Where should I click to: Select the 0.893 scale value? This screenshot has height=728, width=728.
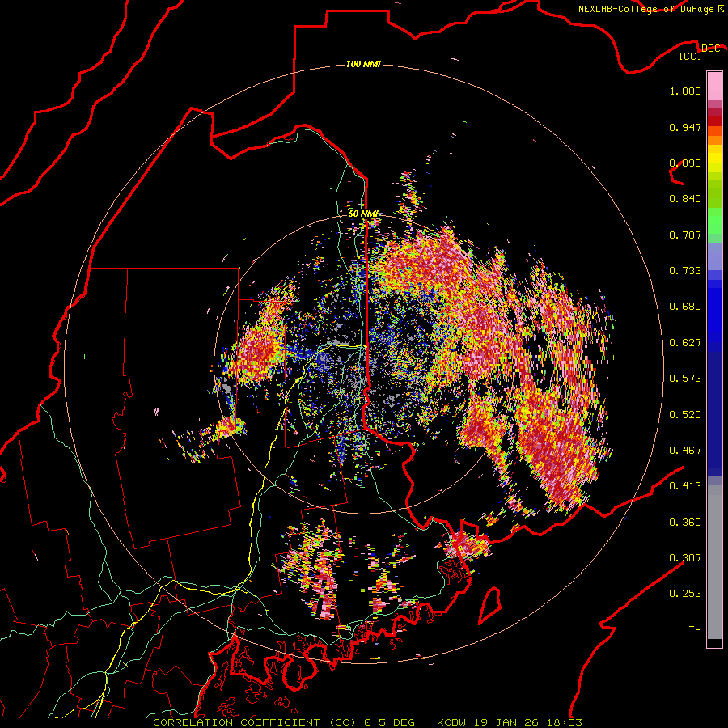pyautogui.click(x=685, y=163)
